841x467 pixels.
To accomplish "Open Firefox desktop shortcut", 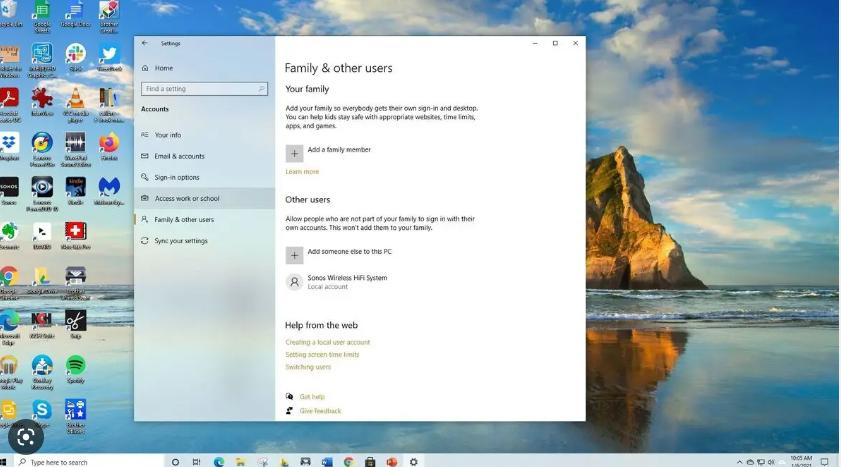I will (109, 147).
